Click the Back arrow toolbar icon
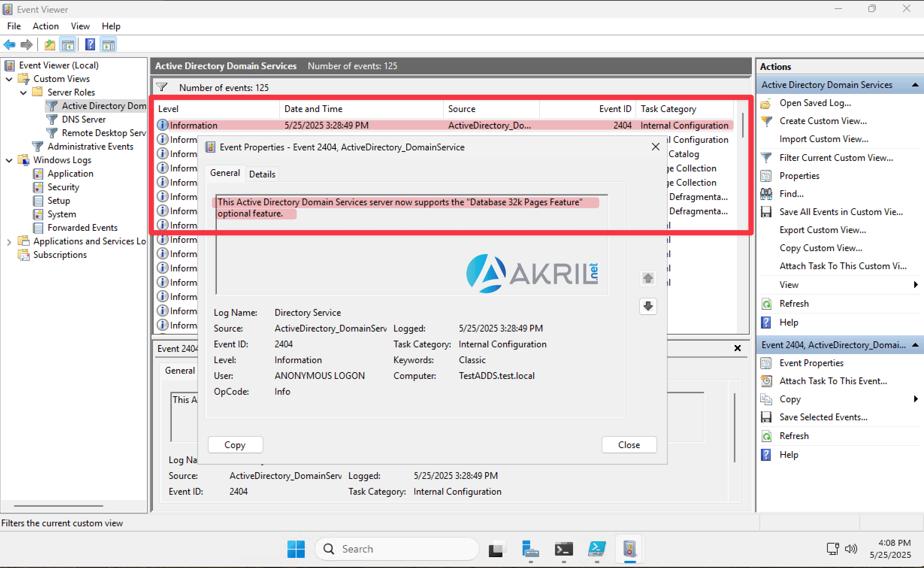Screen dimensions: 924x568 [9, 45]
